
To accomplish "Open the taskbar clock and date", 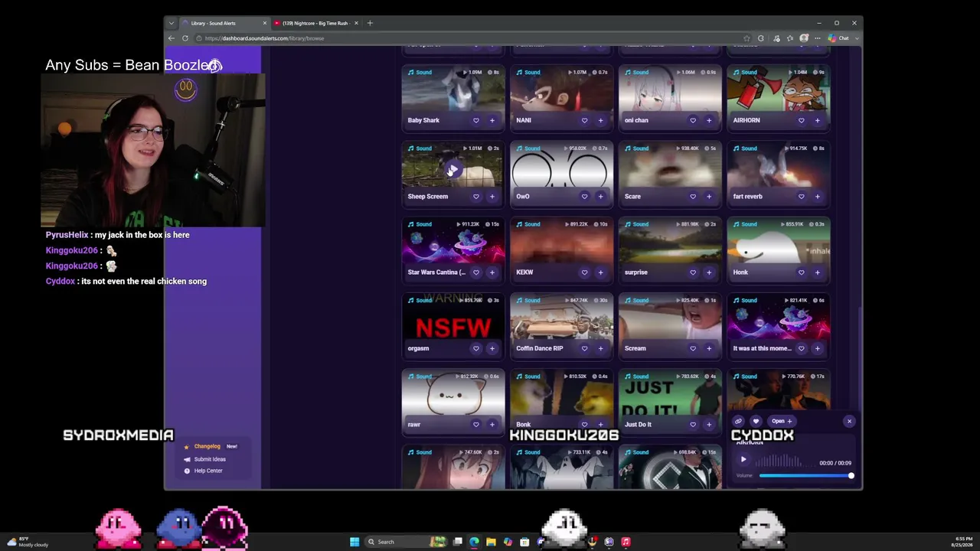I will pyautogui.click(x=964, y=542).
